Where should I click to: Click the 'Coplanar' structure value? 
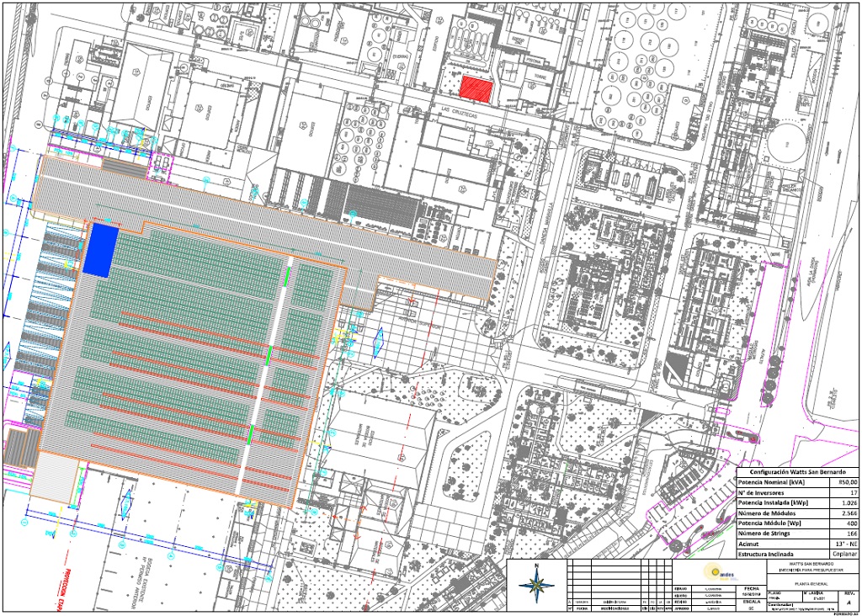tap(845, 555)
